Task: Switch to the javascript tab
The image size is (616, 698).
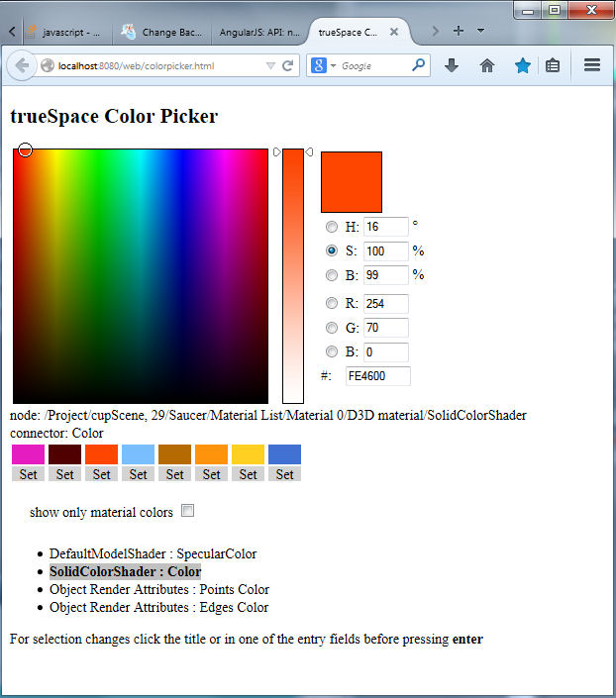Action: tap(65, 32)
